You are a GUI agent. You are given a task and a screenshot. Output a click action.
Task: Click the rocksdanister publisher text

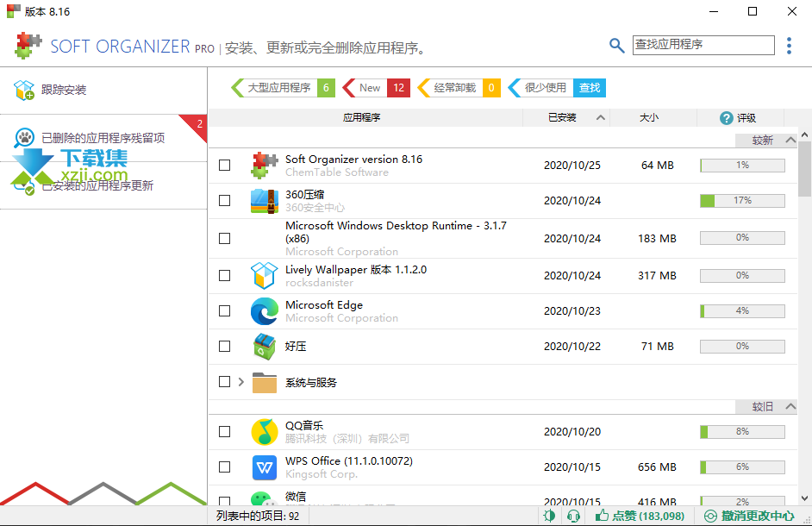coord(320,283)
